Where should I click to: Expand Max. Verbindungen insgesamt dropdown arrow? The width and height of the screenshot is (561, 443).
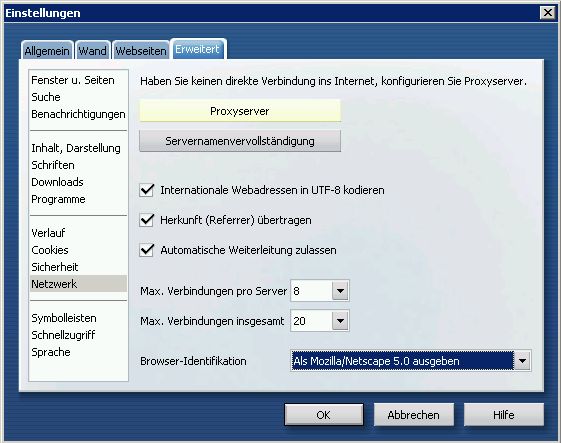tap(340, 321)
